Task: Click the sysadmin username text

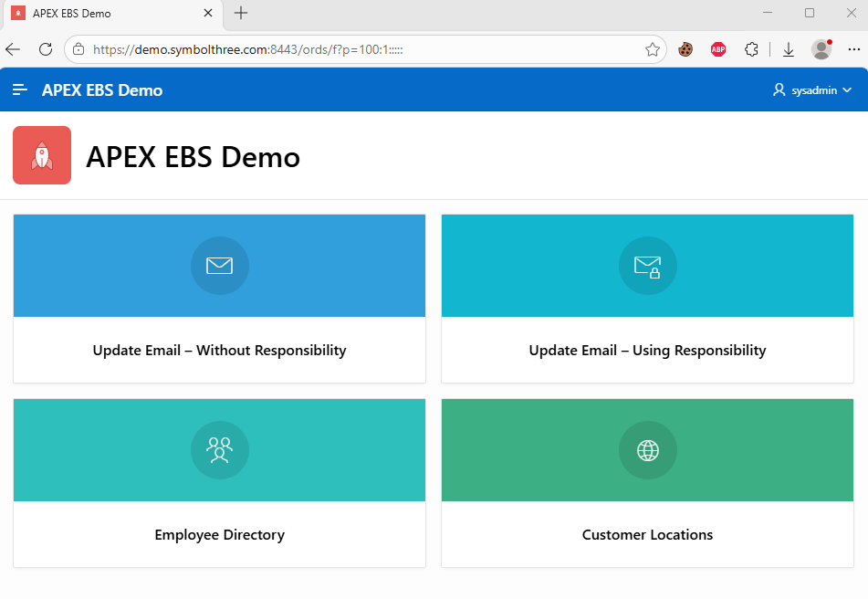Action: tap(814, 90)
